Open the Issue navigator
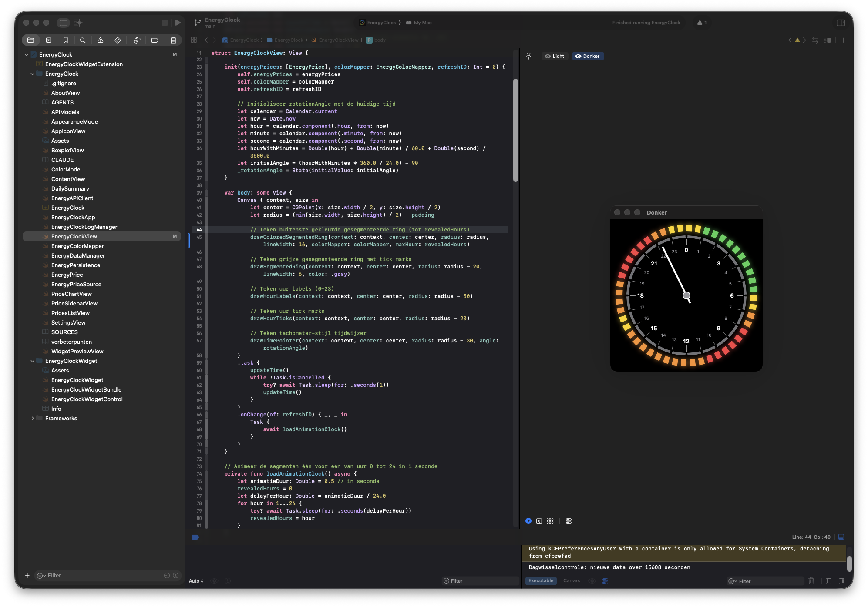868x607 pixels. point(101,40)
